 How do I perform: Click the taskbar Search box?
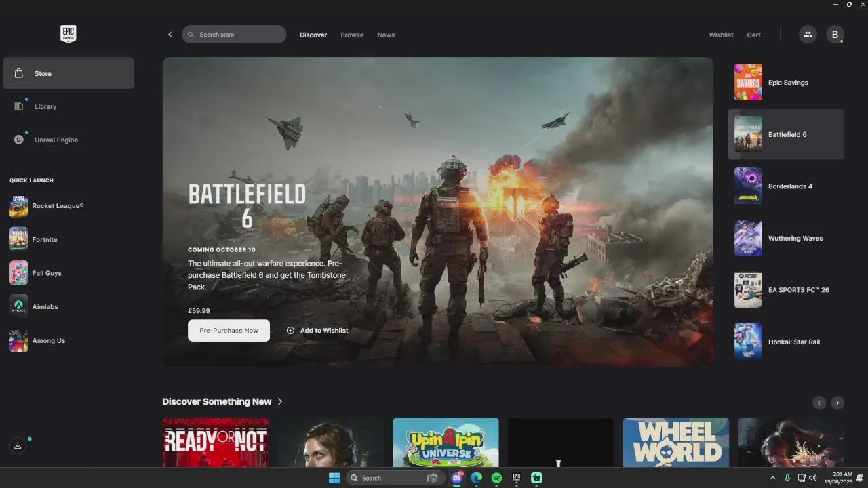(395, 478)
